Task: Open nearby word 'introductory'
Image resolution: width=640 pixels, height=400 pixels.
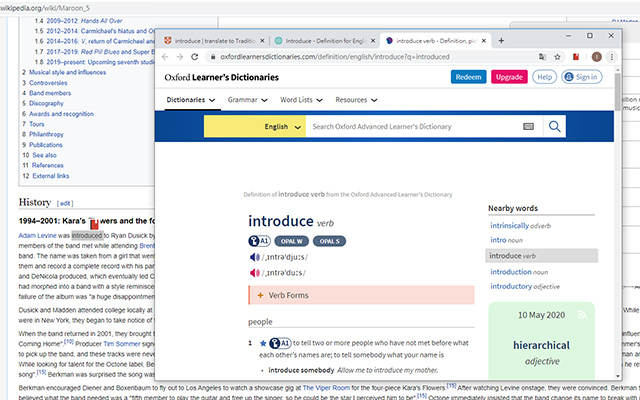Action: (x=511, y=286)
